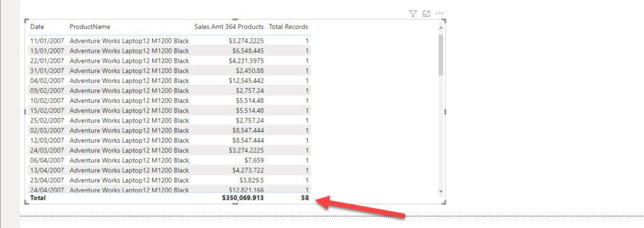Click the total sales $350,069.913
Image resolution: width=644 pixels, height=228 pixels.
tap(243, 198)
